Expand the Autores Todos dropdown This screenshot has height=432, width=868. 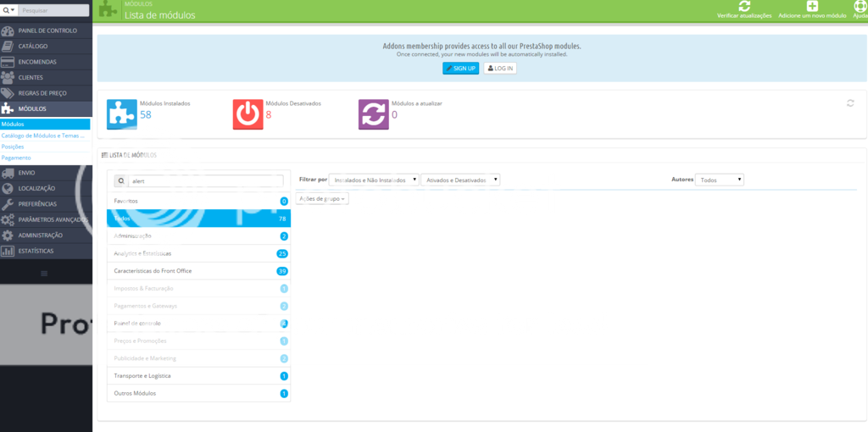point(719,180)
